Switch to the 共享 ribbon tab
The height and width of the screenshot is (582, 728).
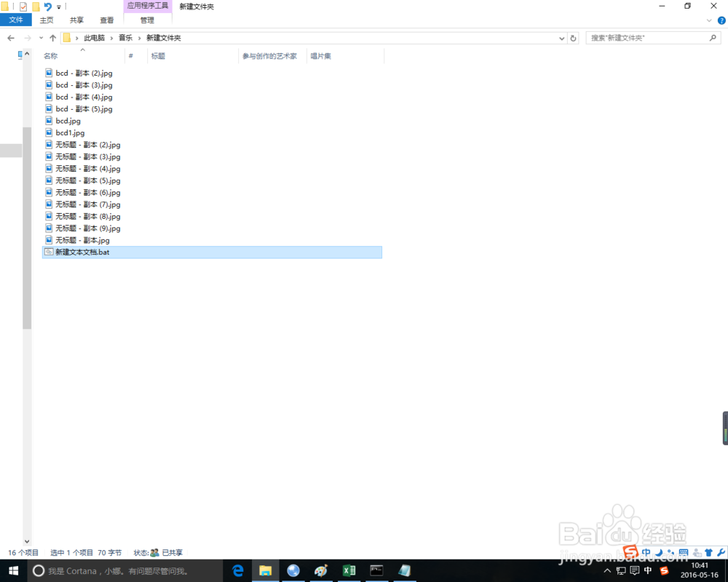(x=76, y=20)
